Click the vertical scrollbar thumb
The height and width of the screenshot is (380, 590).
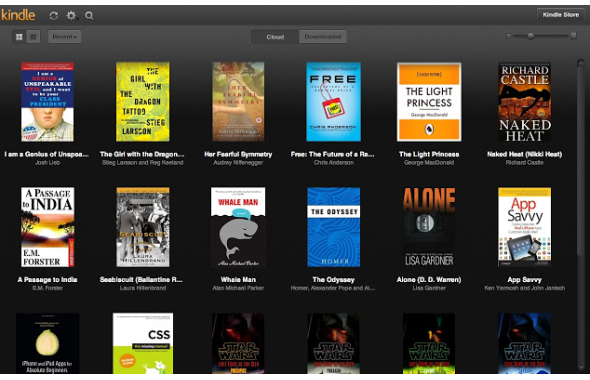coord(581,160)
